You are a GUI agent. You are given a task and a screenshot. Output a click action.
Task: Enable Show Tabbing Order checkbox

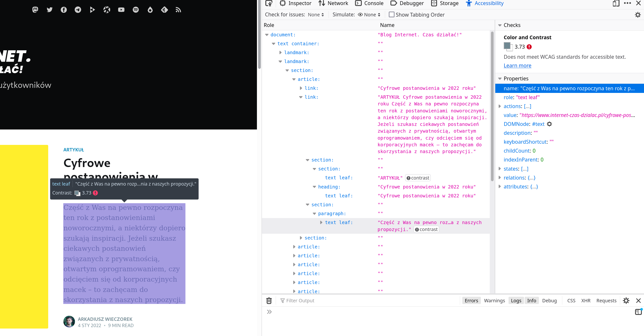click(391, 15)
